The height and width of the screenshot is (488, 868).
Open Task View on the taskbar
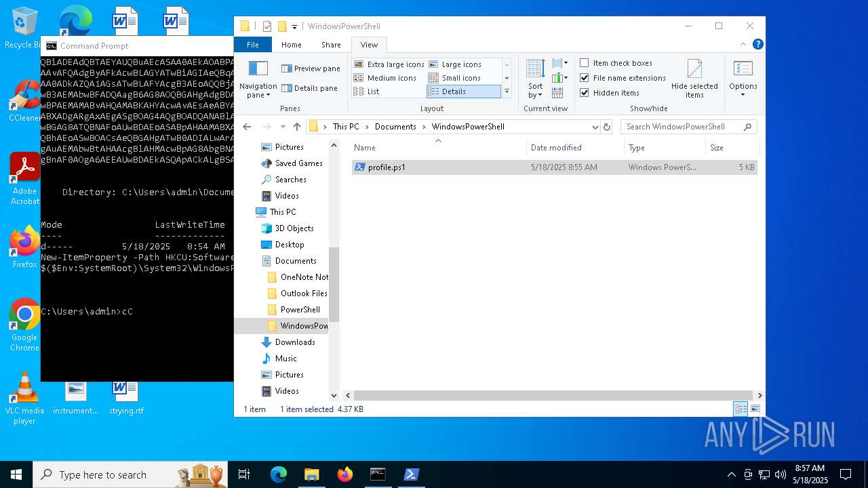click(245, 474)
